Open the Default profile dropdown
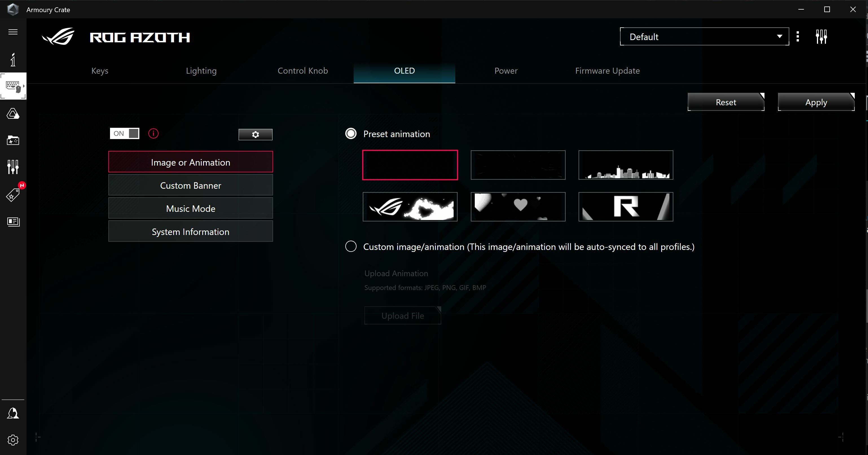Image resolution: width=868 pixels, height=455 pixels. (704, 36)
